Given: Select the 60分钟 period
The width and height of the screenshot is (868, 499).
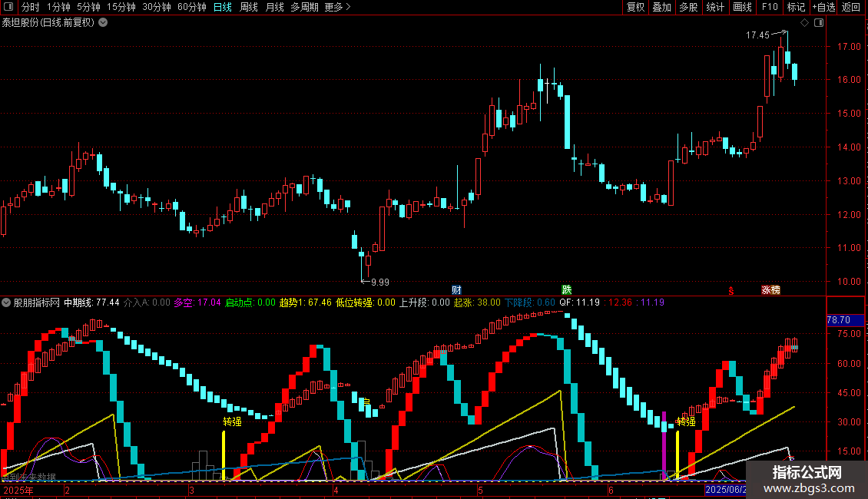Looking at the screenshot, I should pyautogui.click(x=192, y=7).
